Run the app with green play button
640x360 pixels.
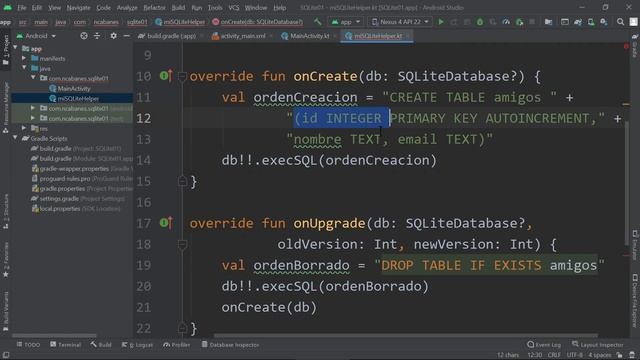(x=441, y=22)
